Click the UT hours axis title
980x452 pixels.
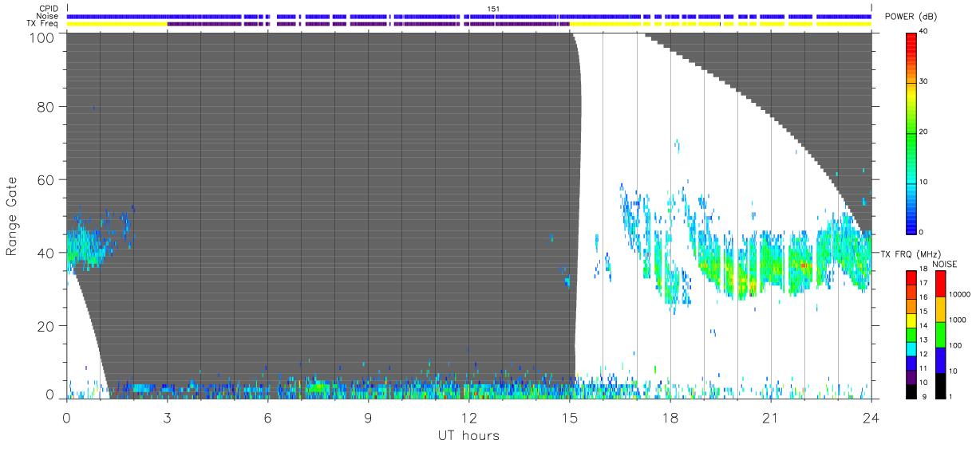468,435
